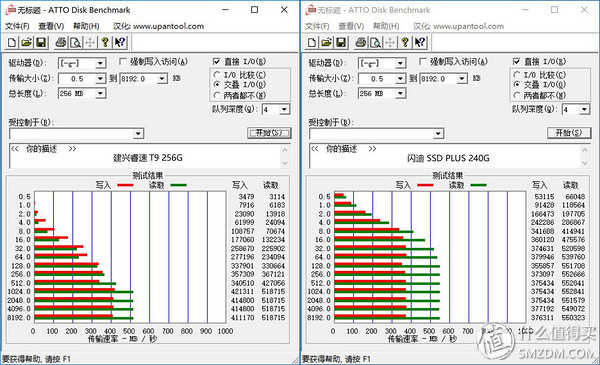This screenshot has width=600, height=365.
Task: Click ATTO app icon in left title bar
Action: click(x=10, y=10)
